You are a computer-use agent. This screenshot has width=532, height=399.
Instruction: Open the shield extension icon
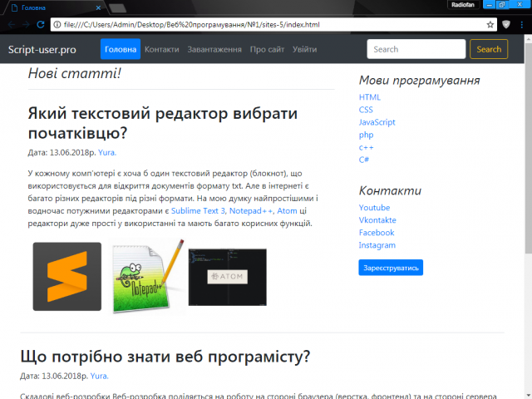click(x=506, y=24)
